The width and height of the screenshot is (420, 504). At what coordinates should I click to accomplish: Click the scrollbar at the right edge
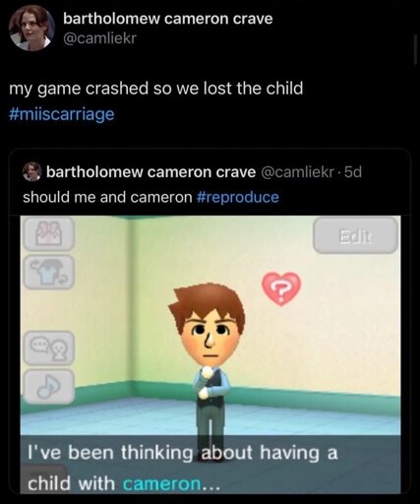coord(416,49)
